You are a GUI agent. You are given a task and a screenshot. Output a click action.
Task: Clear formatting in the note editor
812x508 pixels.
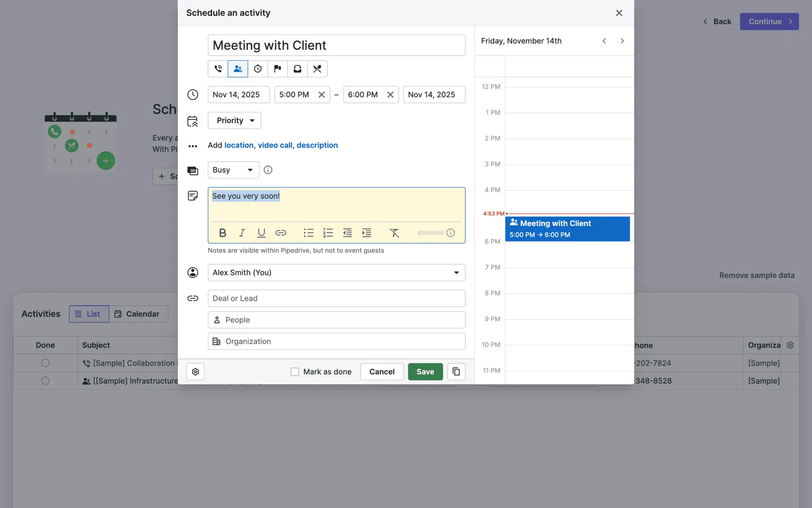click(394, 233)
